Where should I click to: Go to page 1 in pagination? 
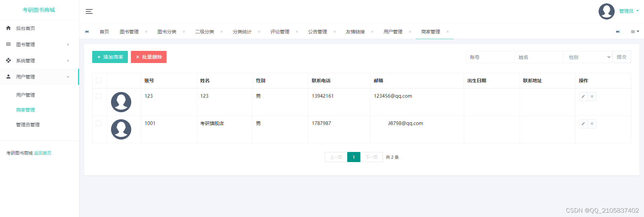354,157
